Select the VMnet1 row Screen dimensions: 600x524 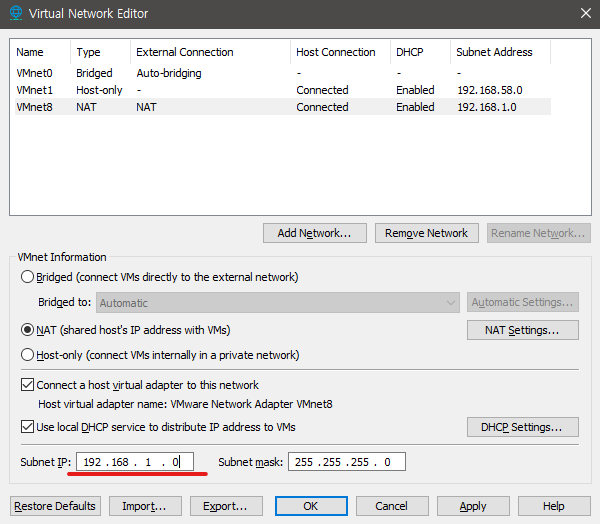tap(283, 90)
